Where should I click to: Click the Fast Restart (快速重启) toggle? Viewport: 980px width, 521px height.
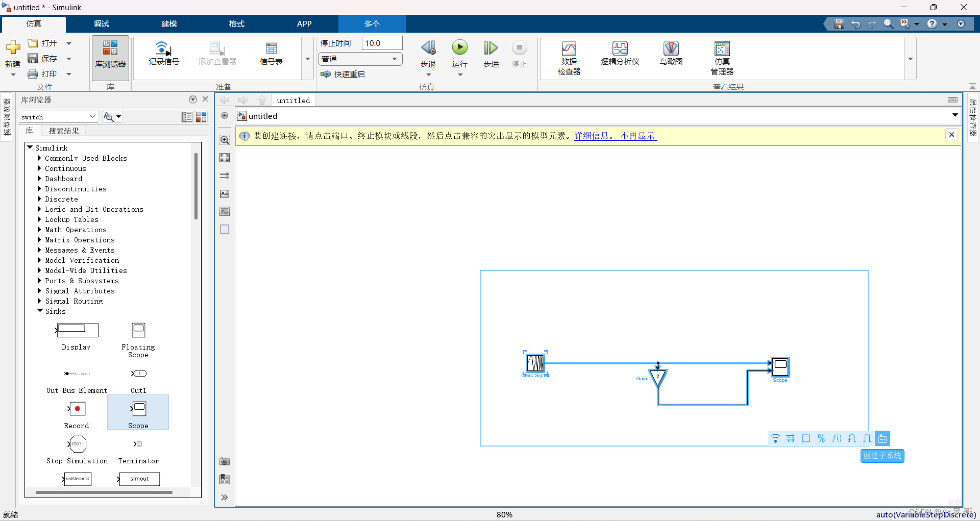click(342, 75)
